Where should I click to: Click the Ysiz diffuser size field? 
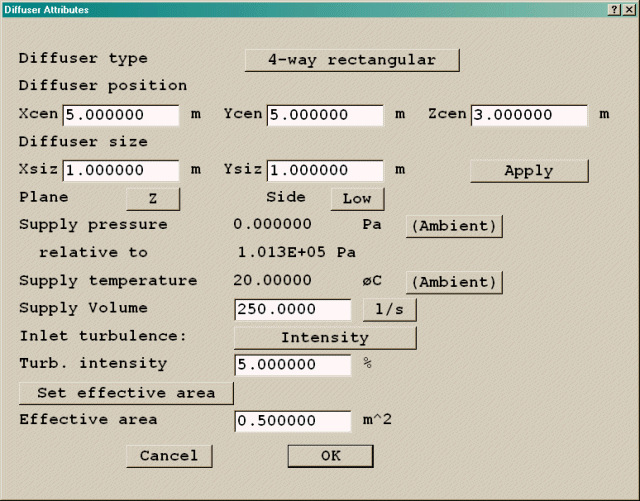(x=325, y=171)
